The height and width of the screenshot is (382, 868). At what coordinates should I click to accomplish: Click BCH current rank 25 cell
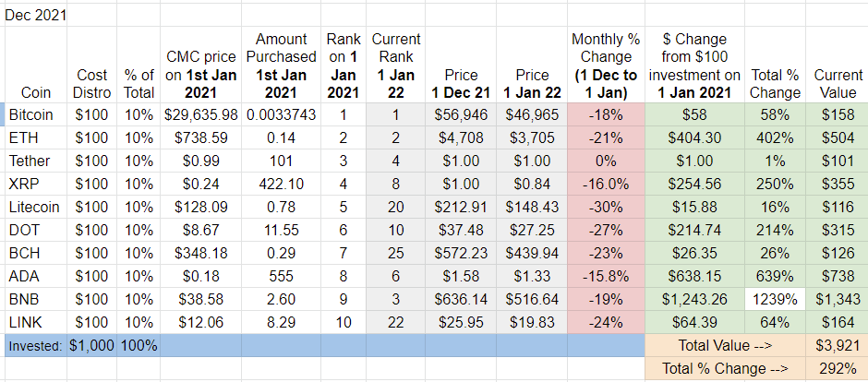395,253
